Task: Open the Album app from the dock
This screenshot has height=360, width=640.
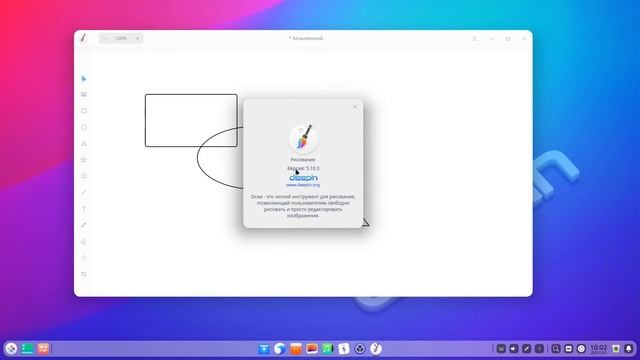Action: pos(312,349)
